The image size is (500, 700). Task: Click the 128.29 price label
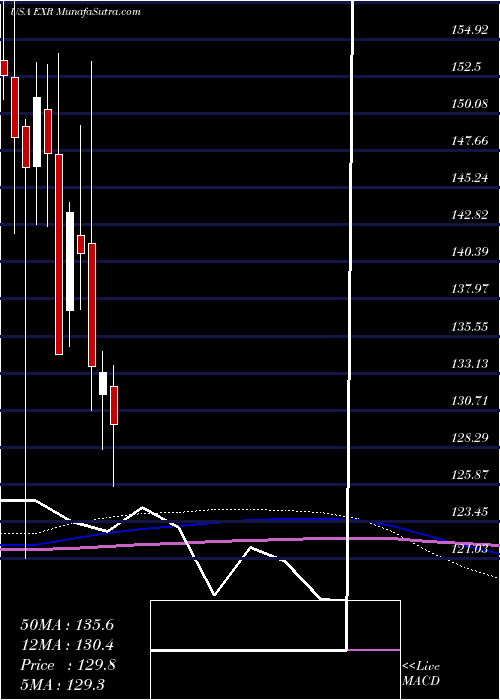pyautogui.click(x=470, y=438)
